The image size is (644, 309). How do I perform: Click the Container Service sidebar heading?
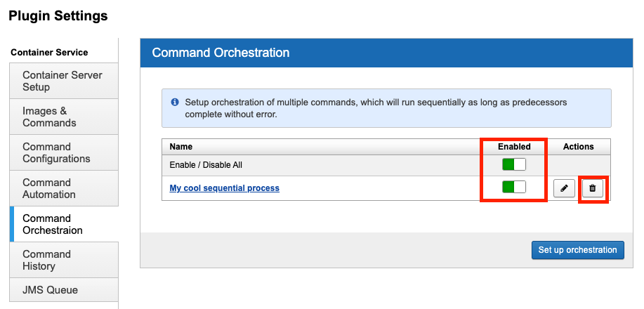click(49, 52)
